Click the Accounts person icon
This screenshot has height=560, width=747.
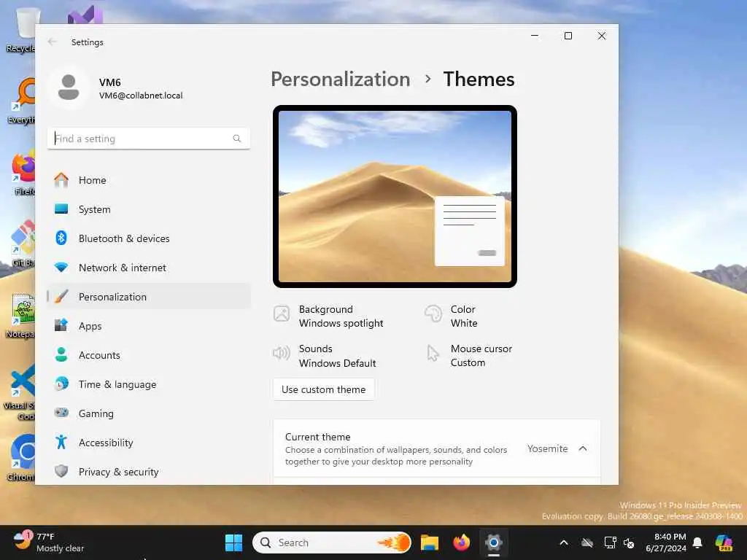[x=61, y=355]
